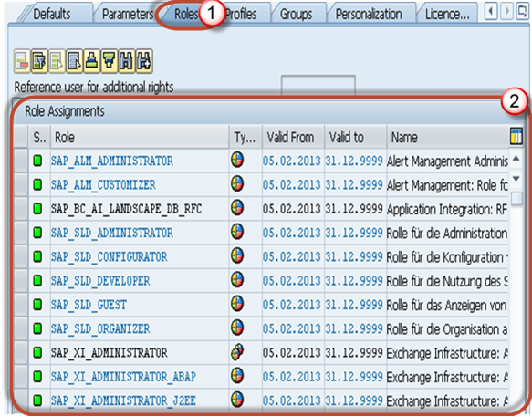Click the type icon of SAP_SLD_GUEST
Image resolution: width=532 pixels, height=416 pixels.
(x=237, y=304)
